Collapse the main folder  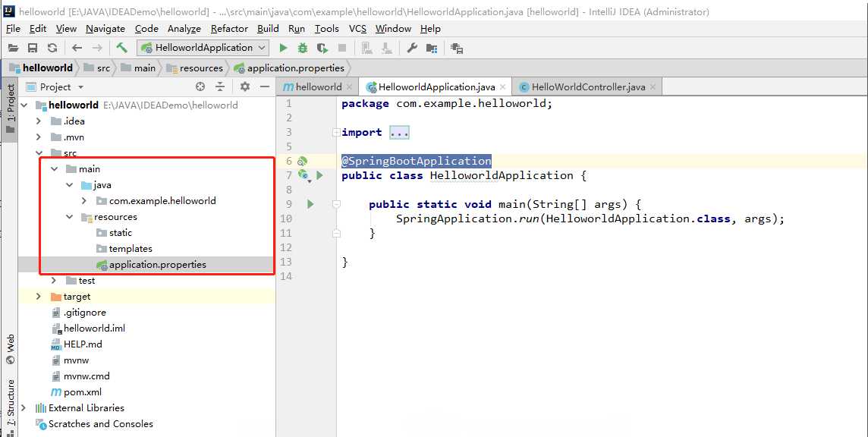[x=55, y=169]
